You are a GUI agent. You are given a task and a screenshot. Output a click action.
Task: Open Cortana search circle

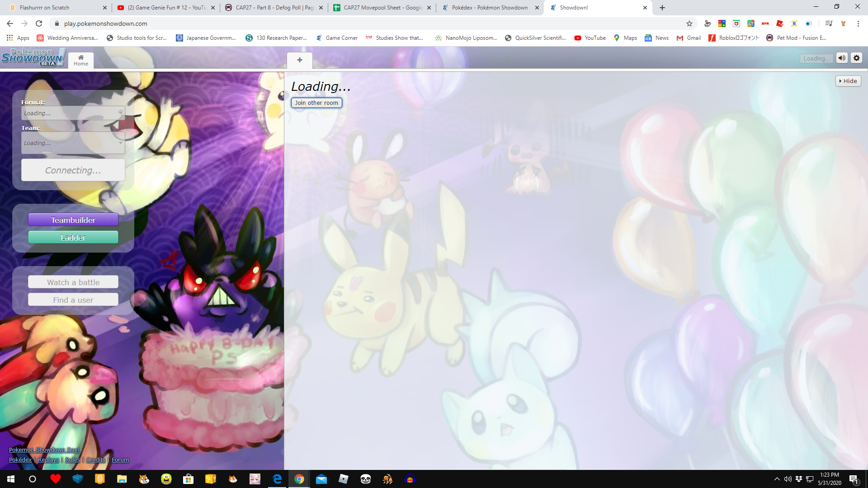click(x=33, y=479)
